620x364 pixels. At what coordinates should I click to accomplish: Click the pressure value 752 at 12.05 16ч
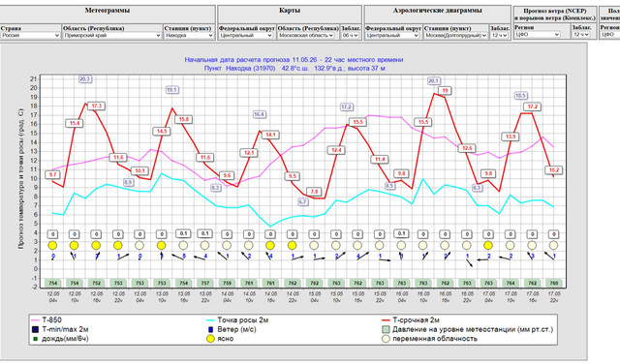tap(96, 283)
